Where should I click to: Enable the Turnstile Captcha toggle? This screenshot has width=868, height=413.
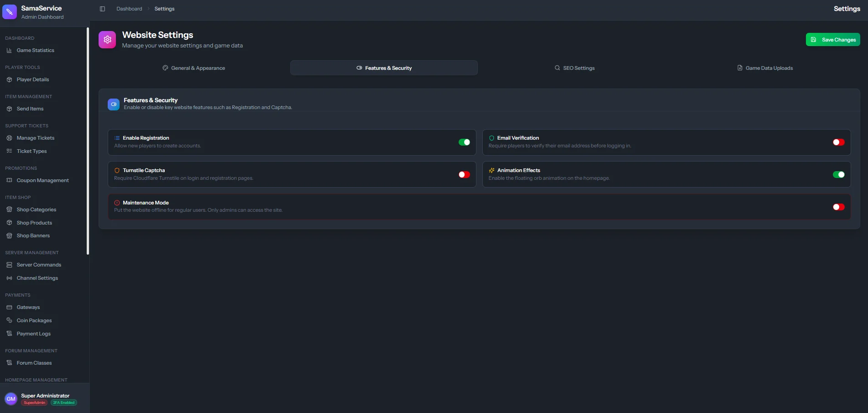point(464,175)
